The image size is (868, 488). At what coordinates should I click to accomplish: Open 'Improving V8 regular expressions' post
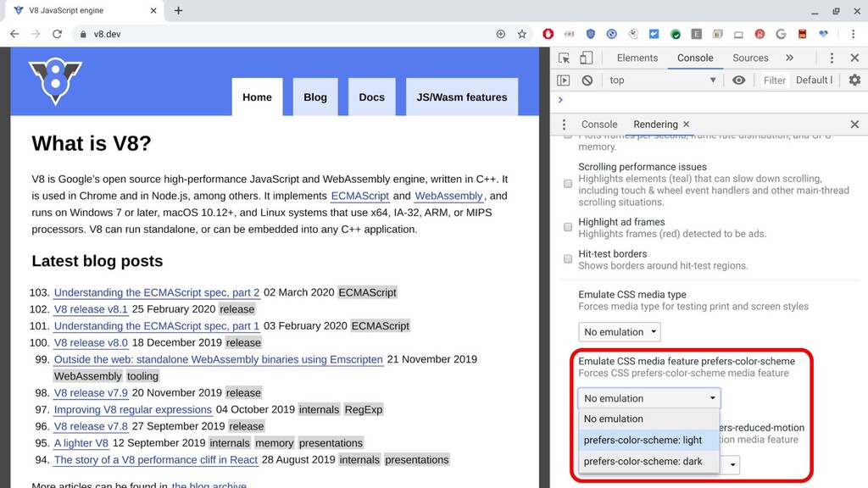click(x=133, y=410)
